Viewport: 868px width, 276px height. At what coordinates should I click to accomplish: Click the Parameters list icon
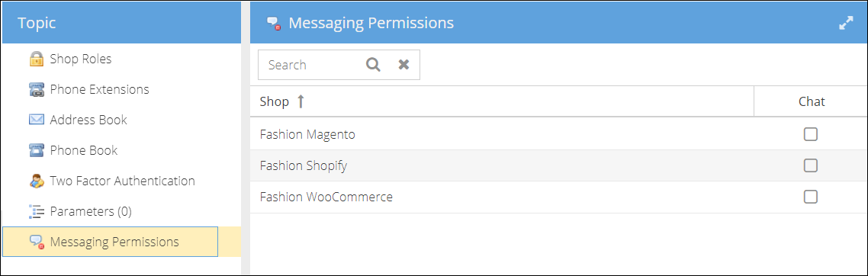[37, 211]
